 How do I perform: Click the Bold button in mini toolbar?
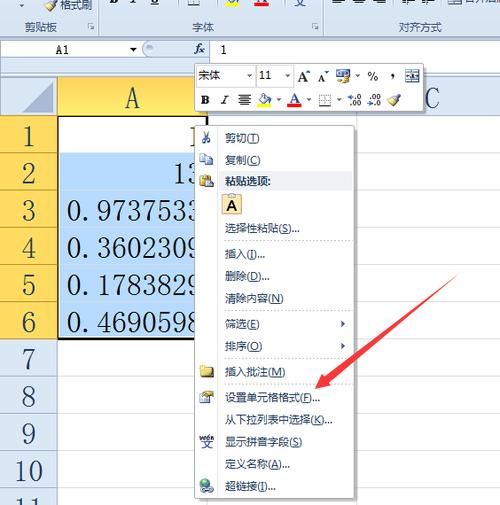point(205,100)
